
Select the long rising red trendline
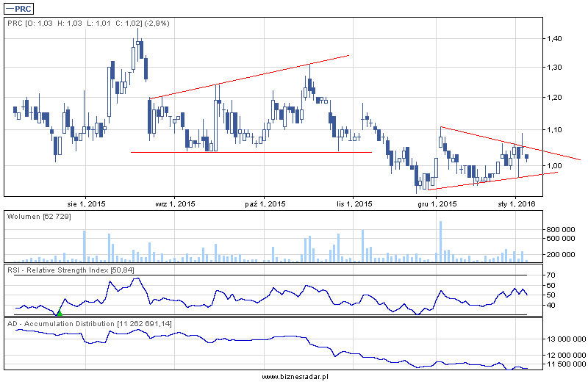[250, 77]
